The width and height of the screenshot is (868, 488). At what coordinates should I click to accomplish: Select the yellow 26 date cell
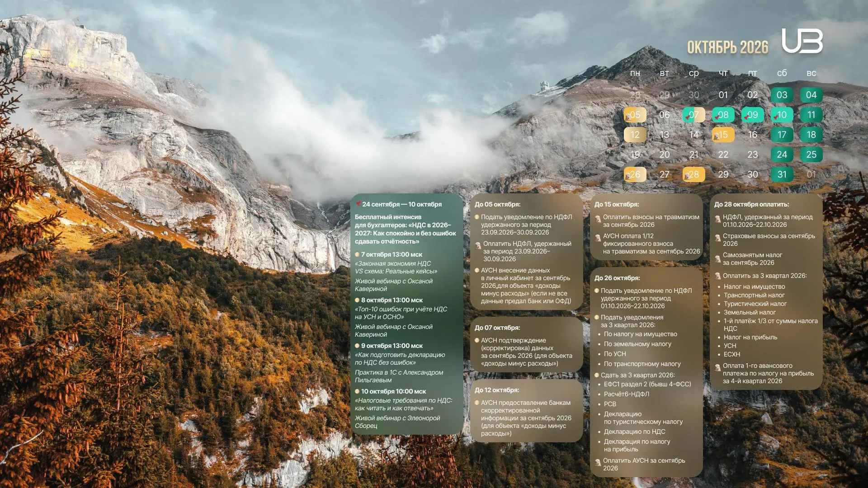click(x=635, y=174)
